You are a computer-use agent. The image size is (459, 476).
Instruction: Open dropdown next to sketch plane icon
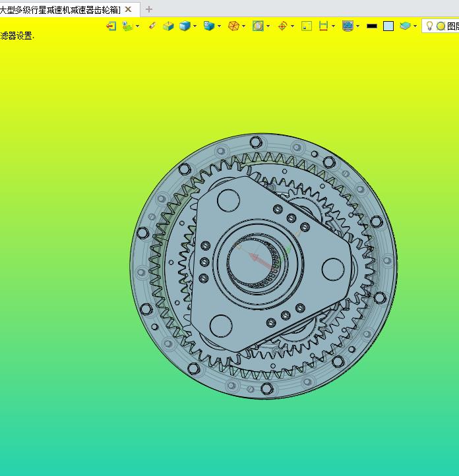(x=138, y=26)
